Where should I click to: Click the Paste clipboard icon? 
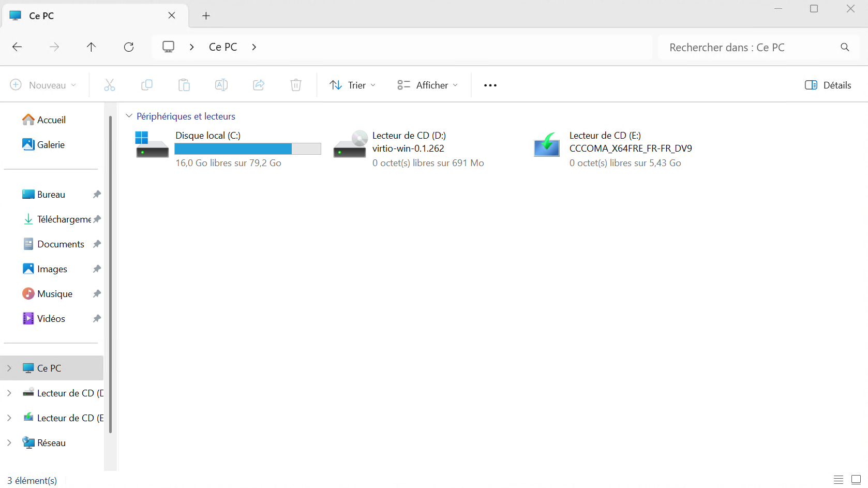coord(184,85)
